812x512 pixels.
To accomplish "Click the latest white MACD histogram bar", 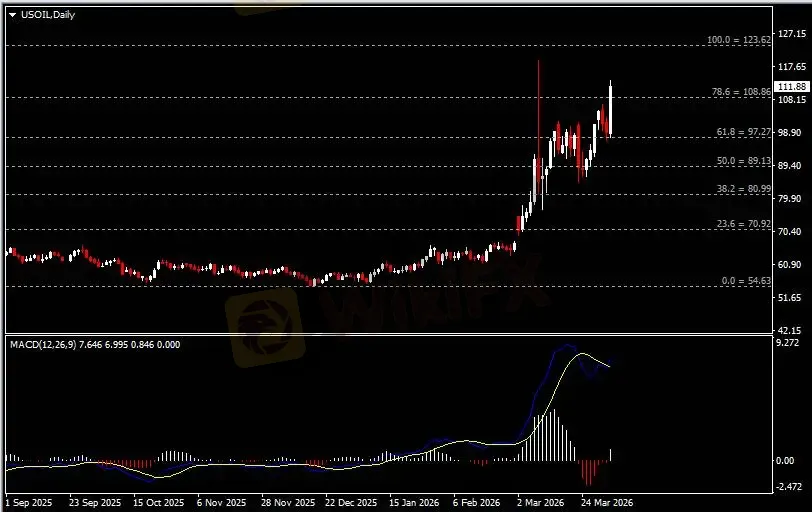I will [611, 455].
